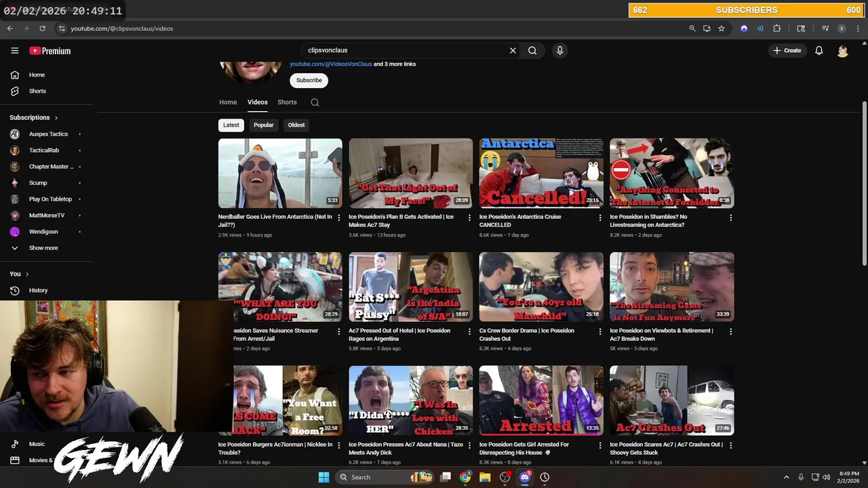Image resolution: width=868 pixels, height=488 pixels.
Task: Open the Clock app in taskbar
Action: pos(545,477)
